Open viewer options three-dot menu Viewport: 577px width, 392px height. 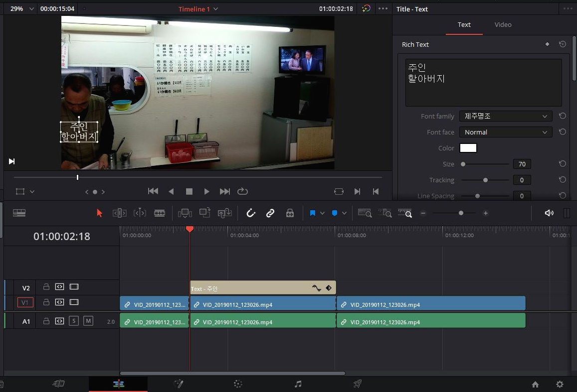point(383,8)
